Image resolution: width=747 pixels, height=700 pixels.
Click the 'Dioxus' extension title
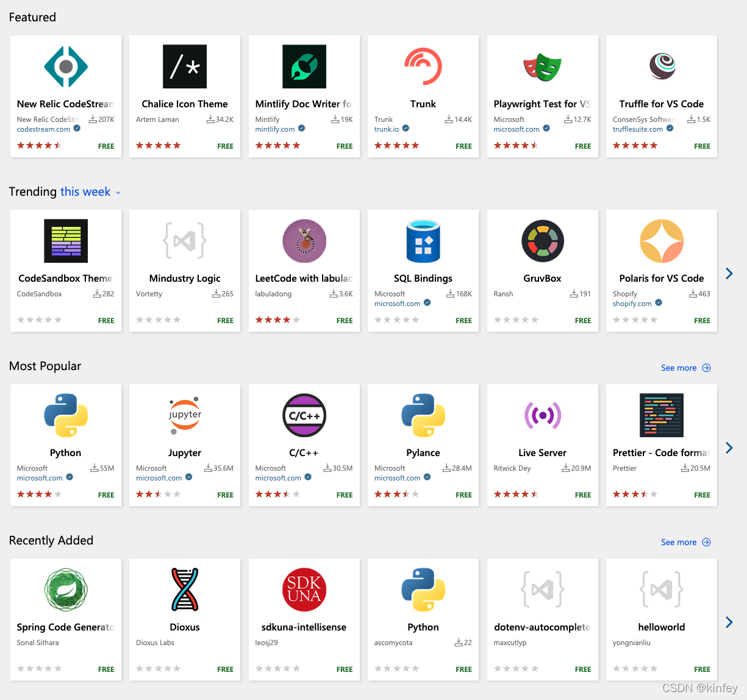point(185,627)
